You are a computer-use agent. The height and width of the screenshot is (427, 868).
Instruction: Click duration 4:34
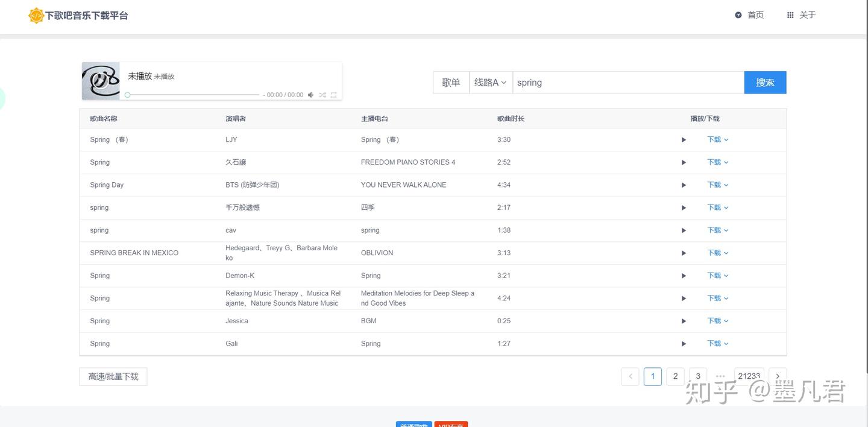[504, 185]
